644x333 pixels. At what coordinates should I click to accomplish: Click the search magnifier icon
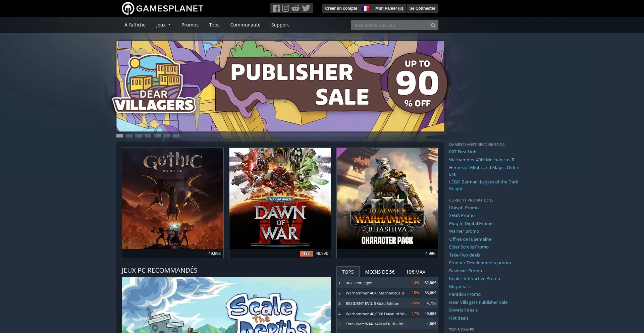pos(433,25)
